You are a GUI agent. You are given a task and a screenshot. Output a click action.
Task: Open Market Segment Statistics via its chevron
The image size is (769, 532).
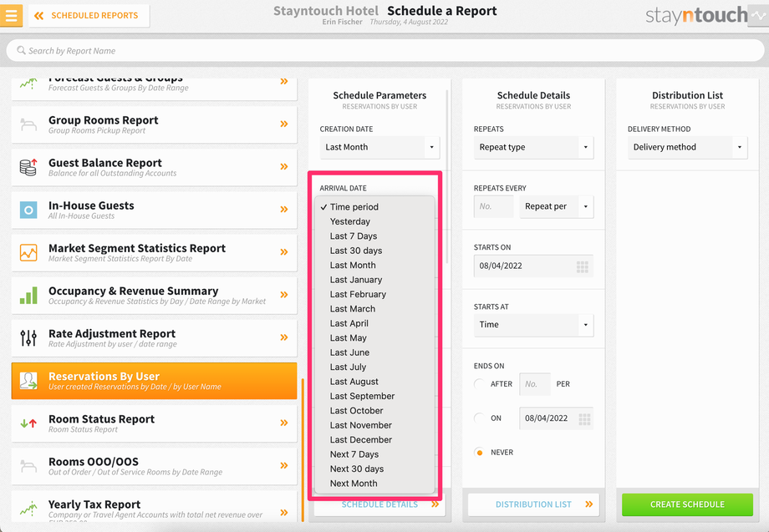click(x=284, y=251)
